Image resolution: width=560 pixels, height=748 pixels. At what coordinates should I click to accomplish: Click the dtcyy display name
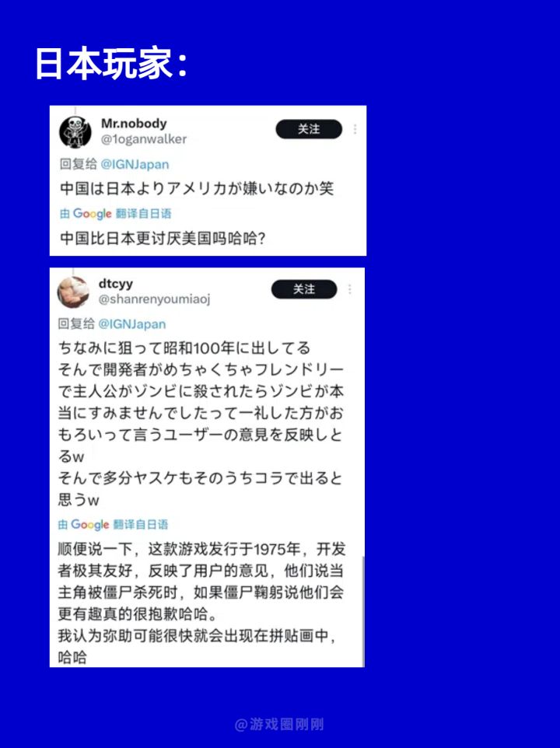(x=116, y=283)
